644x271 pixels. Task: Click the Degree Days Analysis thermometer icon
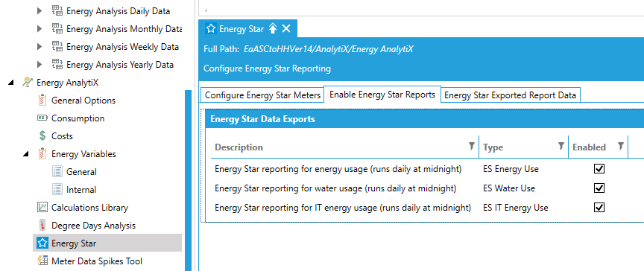[x=42, y=226]
